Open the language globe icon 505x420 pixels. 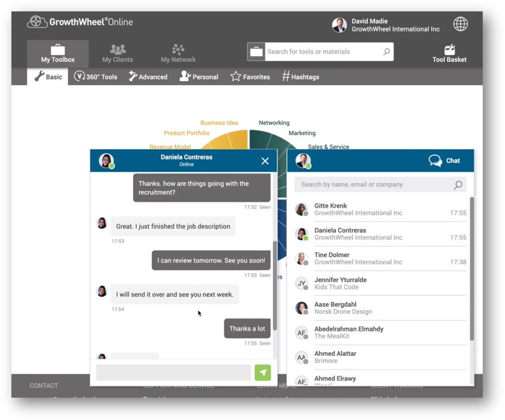click(460, 24)
